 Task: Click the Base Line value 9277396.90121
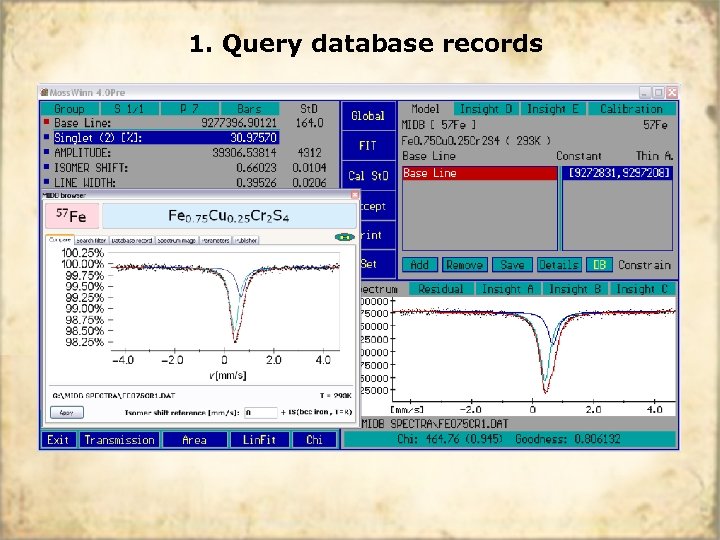click(x=239, y=123)
